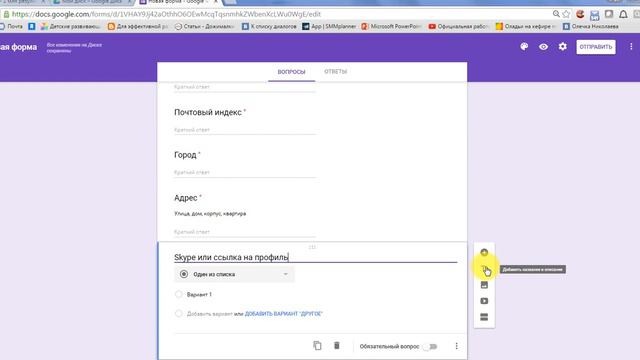Open the Официальная работа YouTube bookmark
Screen dimensions: 640x360
click(458, 27)
